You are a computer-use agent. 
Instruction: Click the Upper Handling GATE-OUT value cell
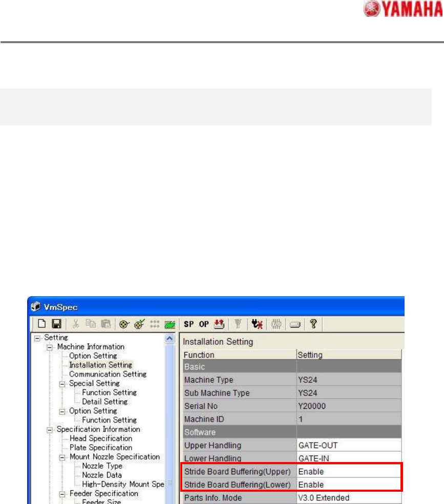[x=349, y=445]
